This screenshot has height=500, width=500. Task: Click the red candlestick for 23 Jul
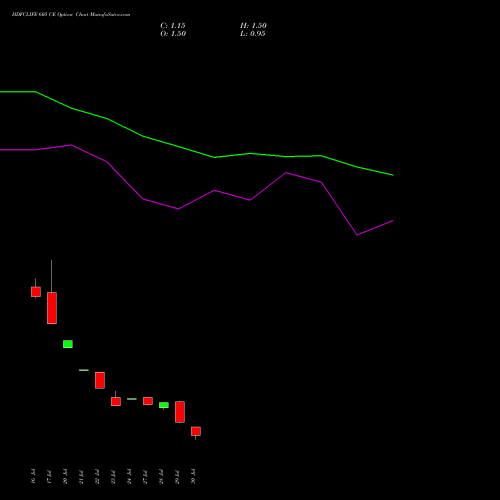(x=116, y=401)
